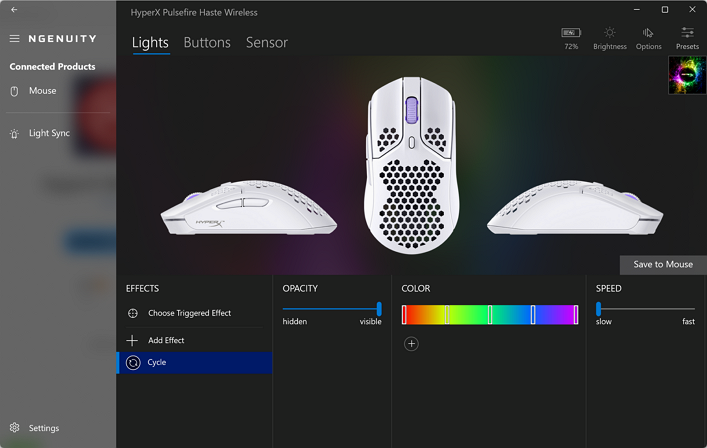
Task: Open the Presets menu
Action: pos(687,37)
